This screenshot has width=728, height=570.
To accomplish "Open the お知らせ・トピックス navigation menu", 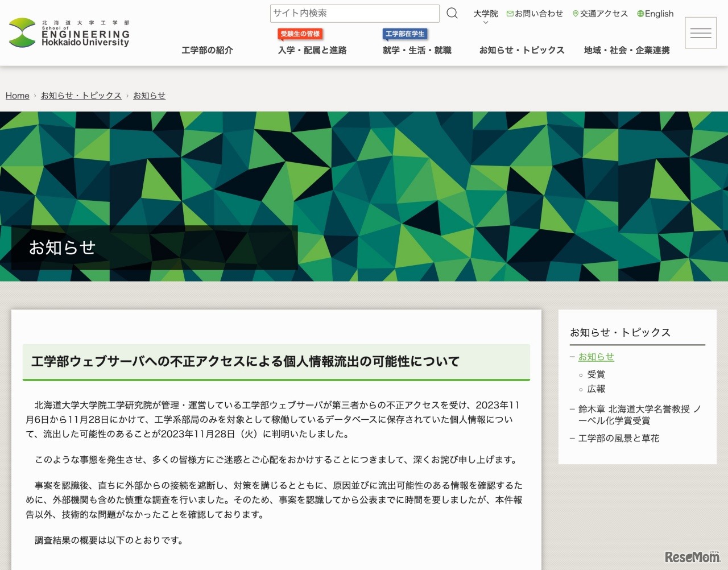I will (x=522, y=50).
